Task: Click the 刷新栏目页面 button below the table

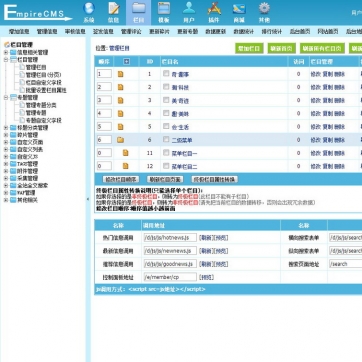Action: tap(165, 179)
